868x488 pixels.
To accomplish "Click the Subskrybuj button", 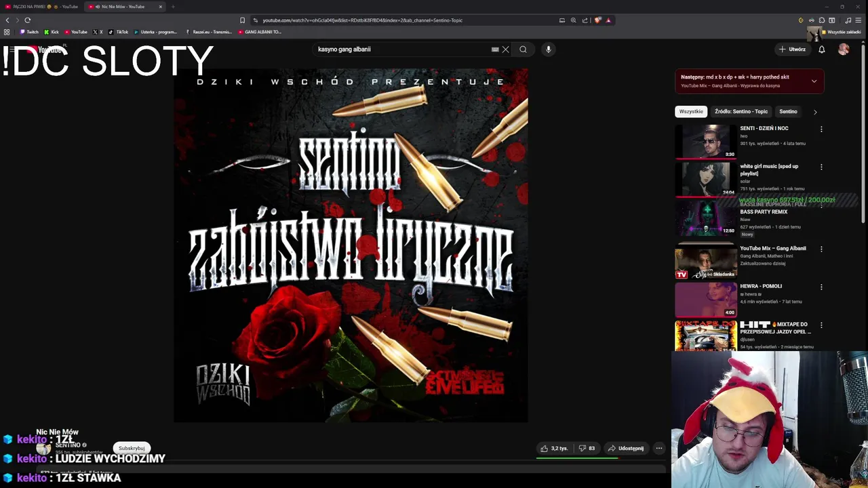I will tap(132, 448).
